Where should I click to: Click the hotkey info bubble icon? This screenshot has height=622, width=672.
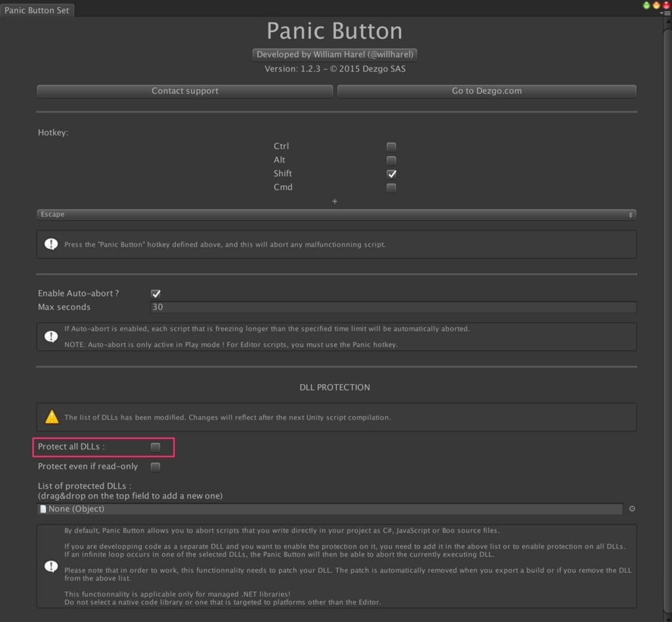(51, 244)
